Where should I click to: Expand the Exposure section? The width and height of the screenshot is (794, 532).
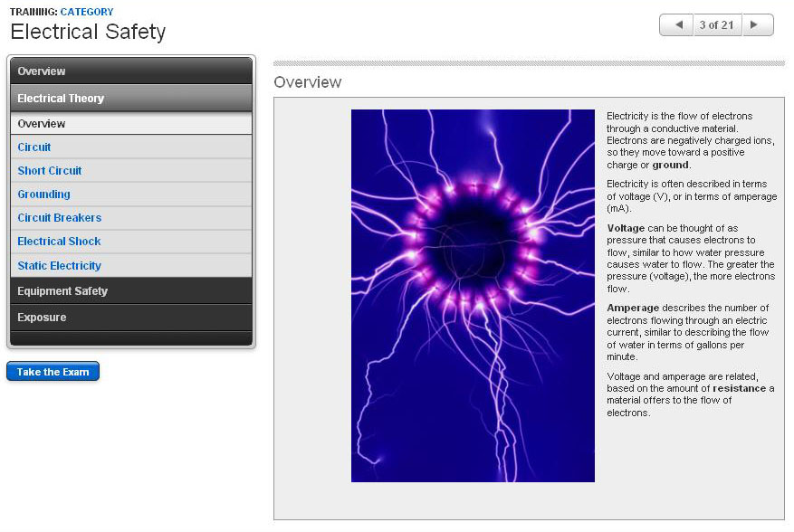click(131, 318)
